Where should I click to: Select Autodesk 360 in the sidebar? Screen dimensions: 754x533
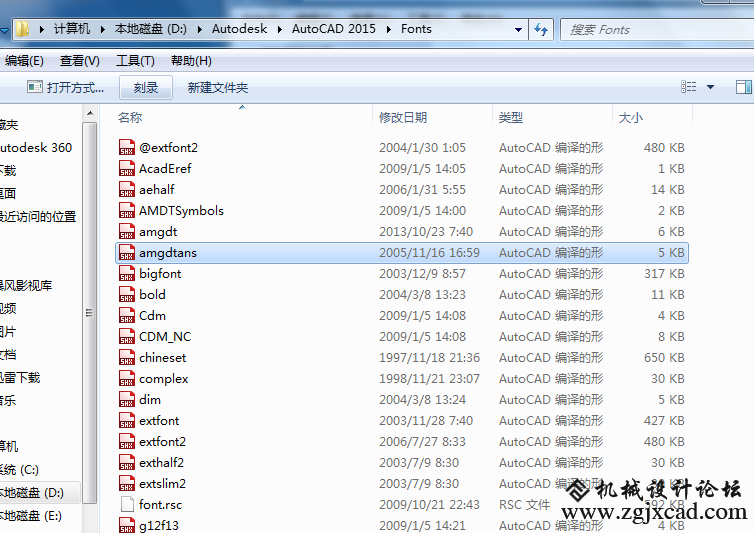(35, 147)
